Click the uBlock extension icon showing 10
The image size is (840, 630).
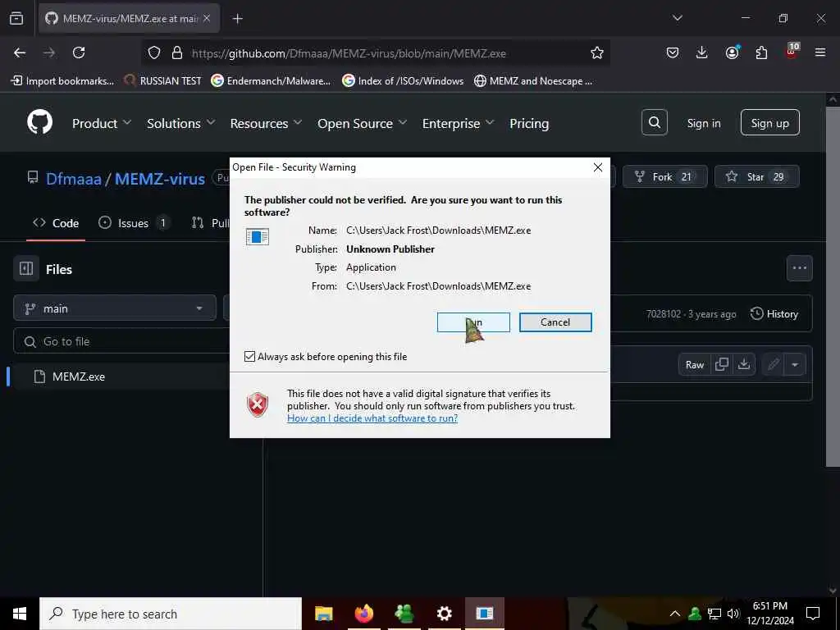[x=792, y=52]
